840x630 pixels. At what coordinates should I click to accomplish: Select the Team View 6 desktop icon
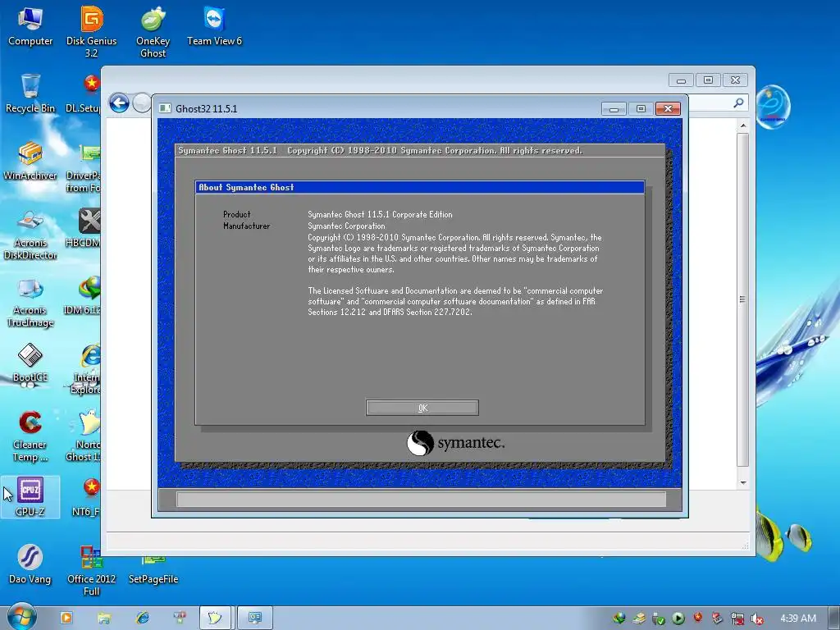click(x=214, y=27)
